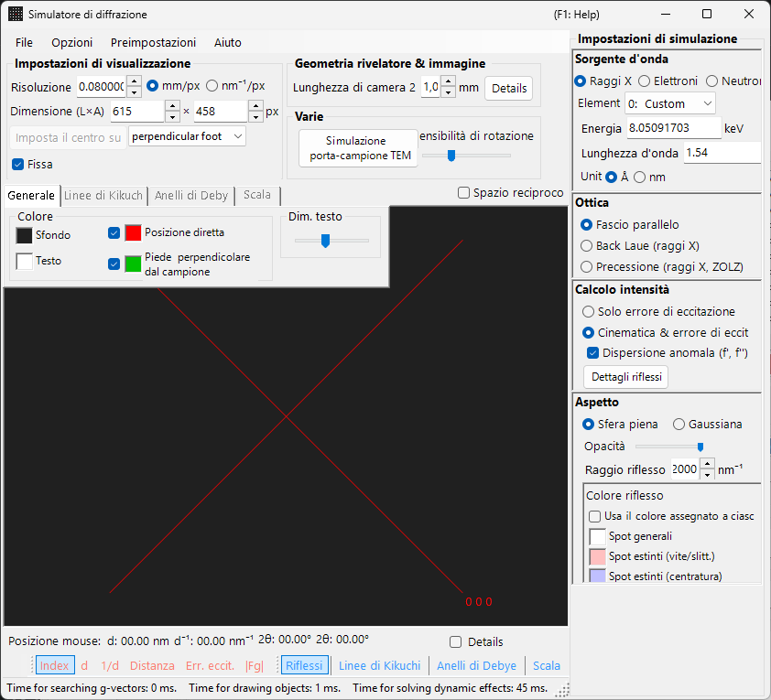Click the Dettagli riflessi button

click(x=626, y=377)
